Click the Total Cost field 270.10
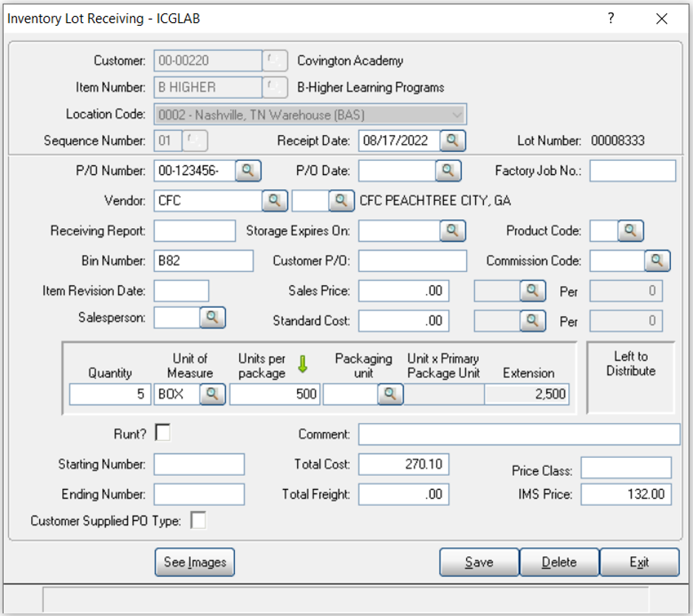This screenshot has width=693, height=616. (x=403, y=465)
